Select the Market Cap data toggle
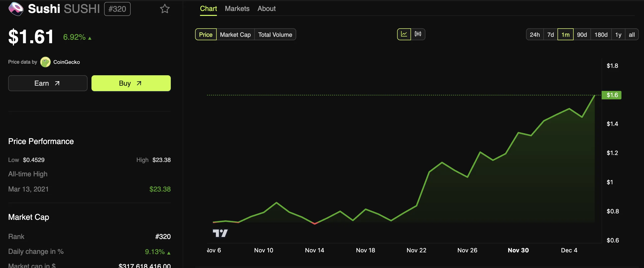 point(235,35)
